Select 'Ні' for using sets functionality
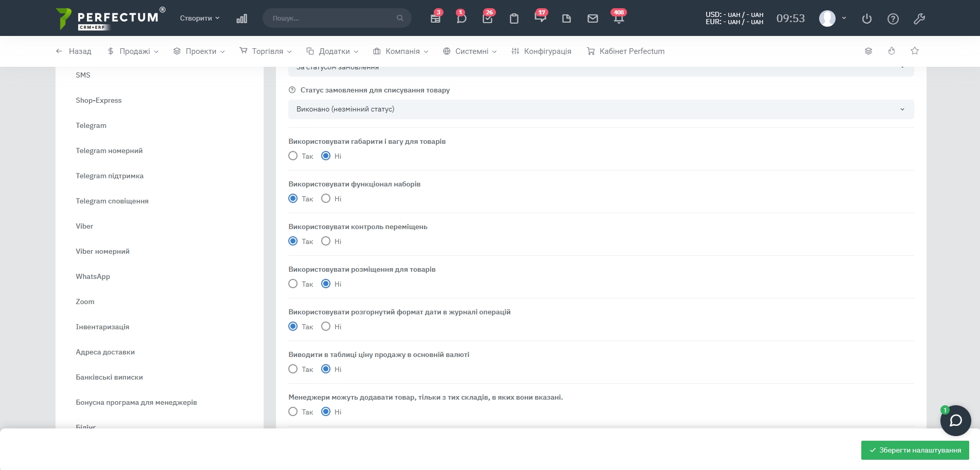980x470 pixels. click(326, 199)
